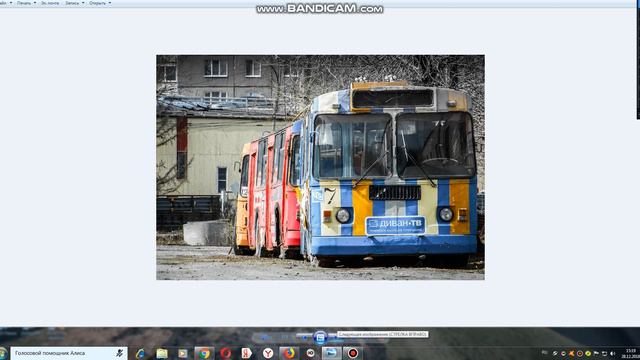The height and width of the screenshot is (360, 640).
Task: Open the Windows Start menu orb
Action: tap(2, 353)
